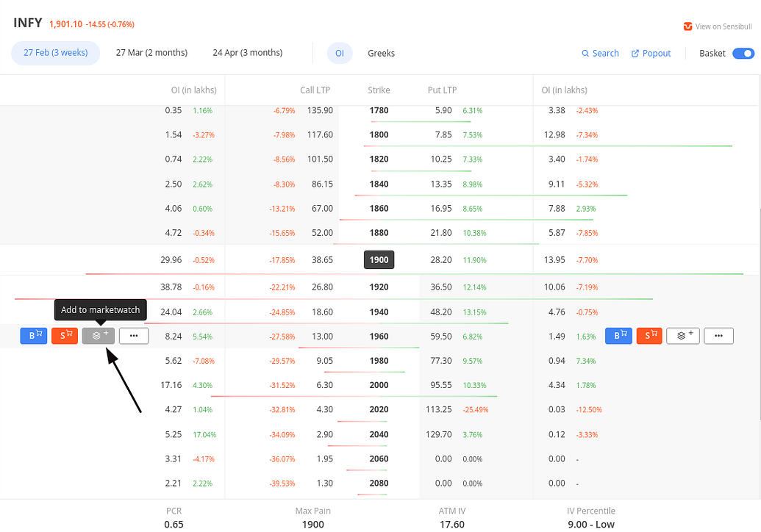Image resolution: width=761 pixels, height=532 pixels.
Task: Open put side more options ellipsis
Action: pyautogui.click(x=718, y=335)
